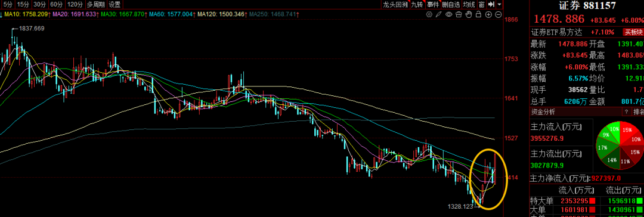Open the 设置 settings tab
This screenshot has height=217, width=644.
tap(115, 5)
